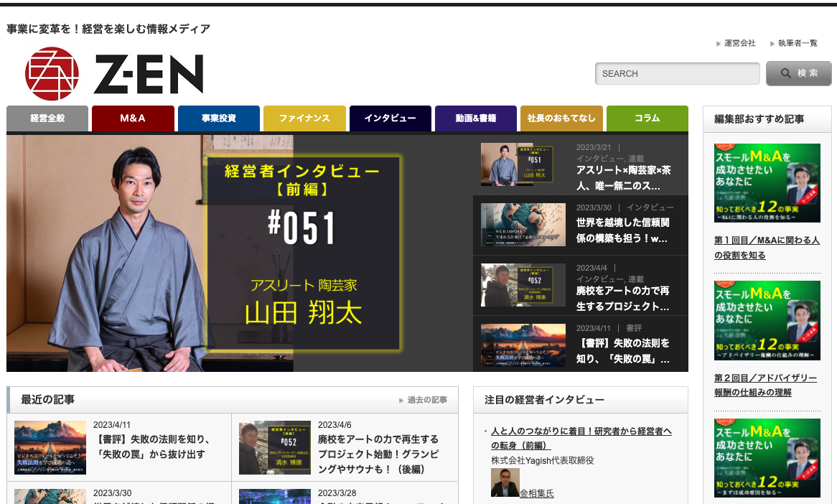Image resolution: width=837 pixels, height=504 pixels.
Task: Click the 株式会社Yagish代表取締役 caption
Action: [x=543, y=460]
